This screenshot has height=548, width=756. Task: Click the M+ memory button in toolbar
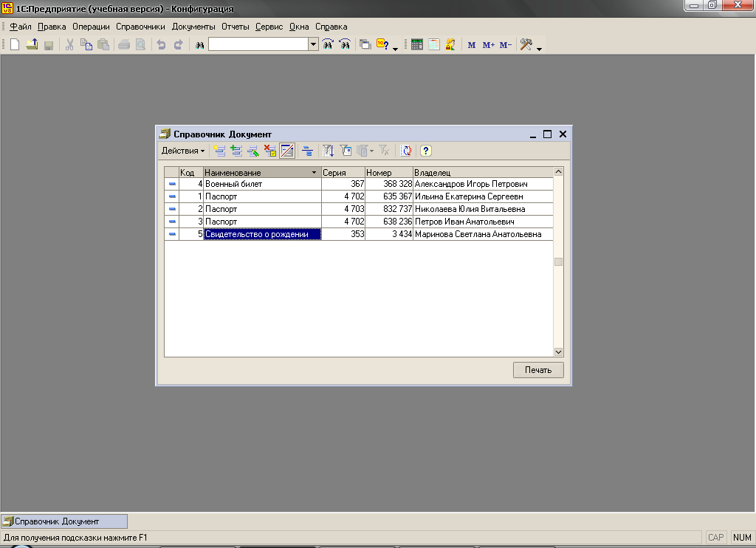coord(488,45)
